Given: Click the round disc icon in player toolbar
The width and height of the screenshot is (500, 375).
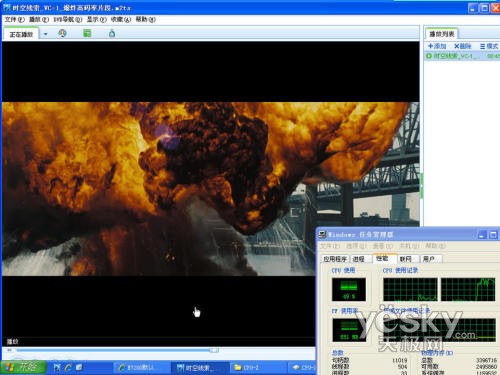Looking at the screenshot, I should click(x=62, y=33).
